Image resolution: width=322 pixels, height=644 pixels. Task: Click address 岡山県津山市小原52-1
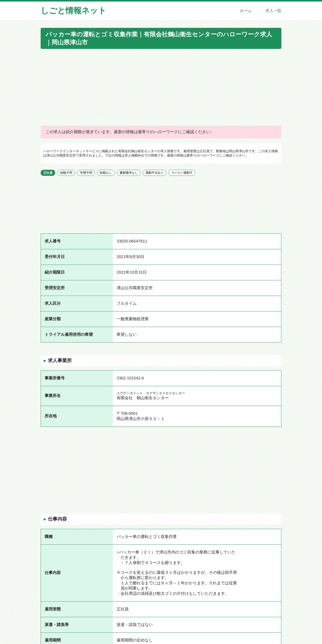coord(140,419)
